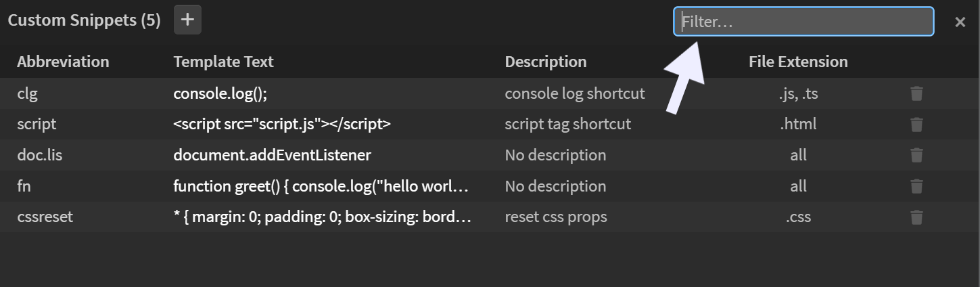Image resolution: width=980 pixels, height=287 pixels.
Task: Delete the clg snippet
Action: coord(916,93)
